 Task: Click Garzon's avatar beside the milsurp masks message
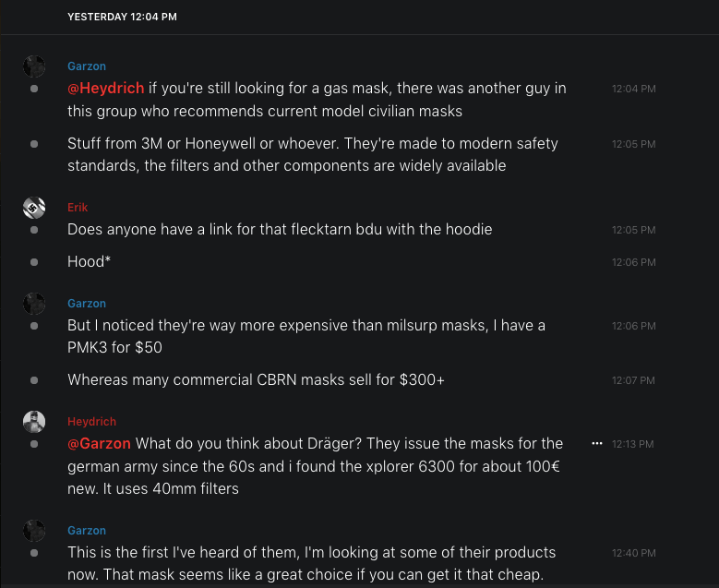coord(34,304)
